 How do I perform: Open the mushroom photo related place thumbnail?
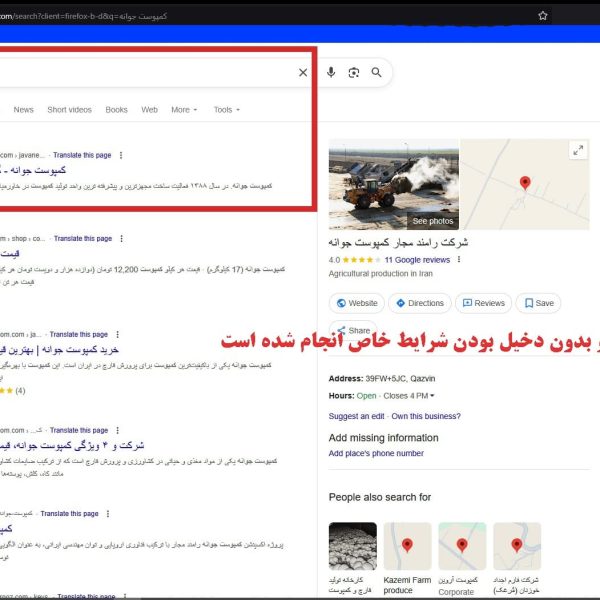pos(352,546)
